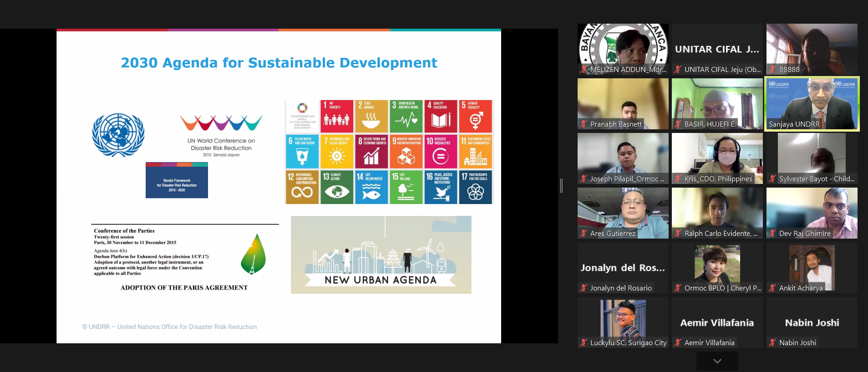Click muted mic icon beside Aemir Villafania name label
Viewport: 868px width, 372px height.
tap(678, 343)
